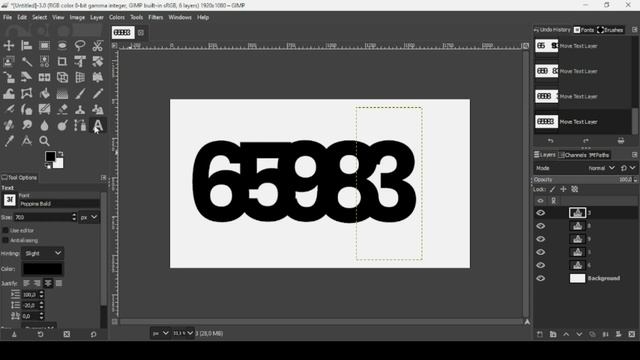Toggle visibility of layer 9
640x360 pixels.
tap(540, 239)
